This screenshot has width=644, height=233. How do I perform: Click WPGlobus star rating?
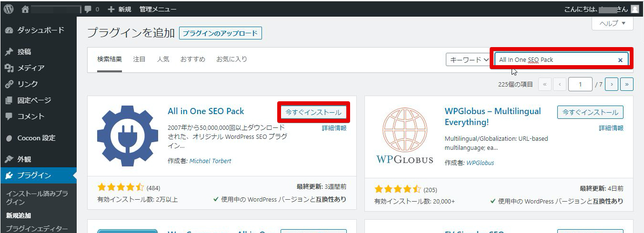pyautogui.click(x=397, y=189)
